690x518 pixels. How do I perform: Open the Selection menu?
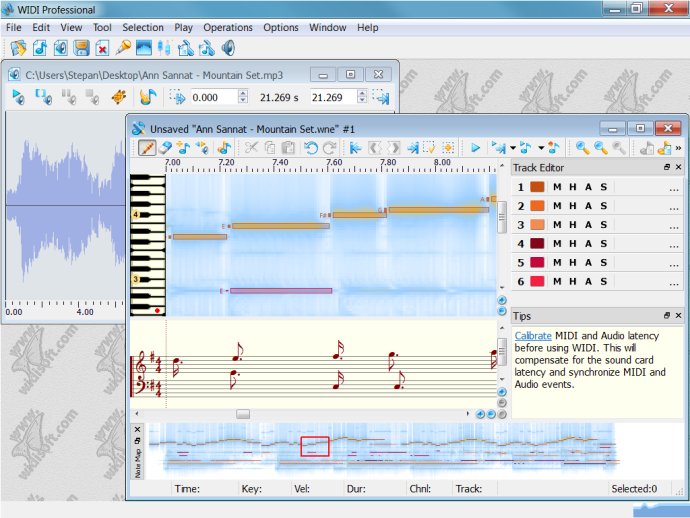tap(143, 27)
